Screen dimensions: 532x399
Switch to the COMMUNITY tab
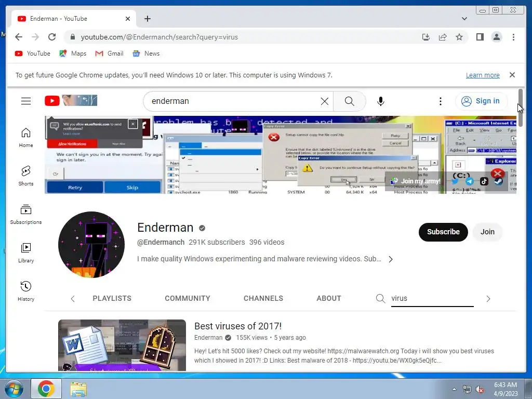click(187, 298)
